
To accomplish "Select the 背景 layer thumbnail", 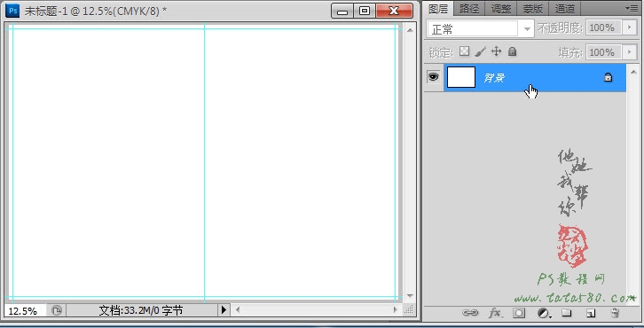I will coord(460,77).
